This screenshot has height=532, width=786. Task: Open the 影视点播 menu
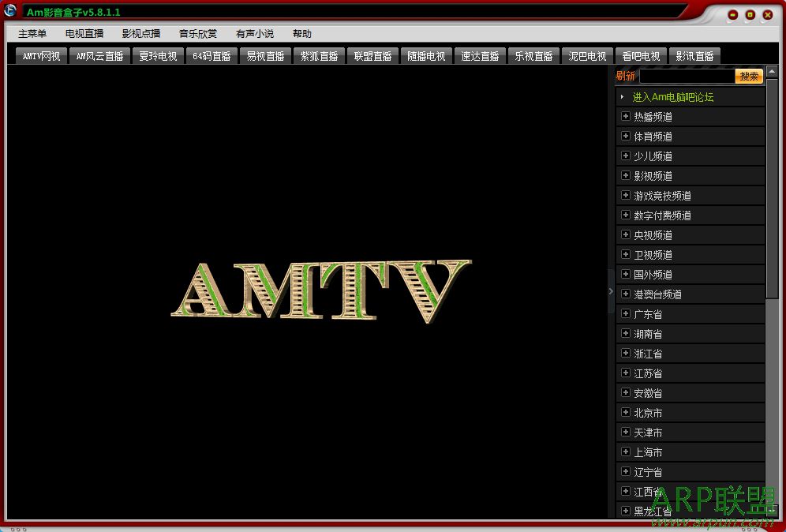click(x=141, y=34)
